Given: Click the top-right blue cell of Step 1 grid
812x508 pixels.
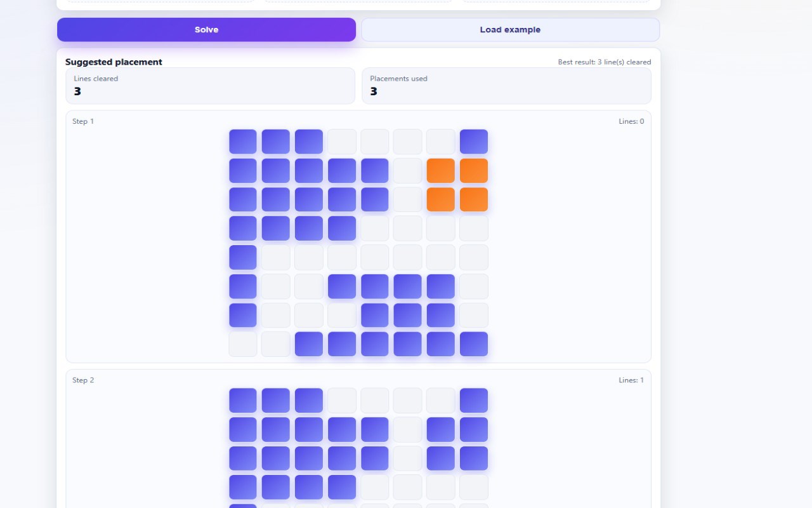Looking at the screenshot, I should [x=474, y=142].
